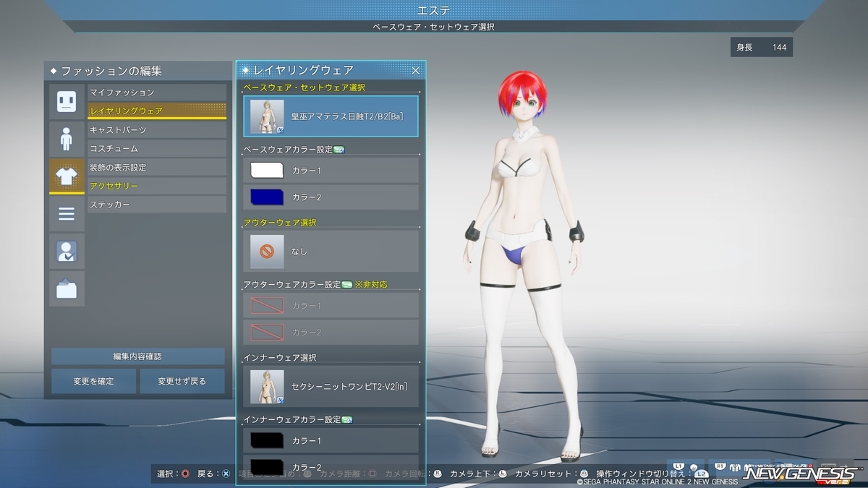Open コスチューム menu entry
Viewport: 868px width, 488px height.
(x=157, y=149)
